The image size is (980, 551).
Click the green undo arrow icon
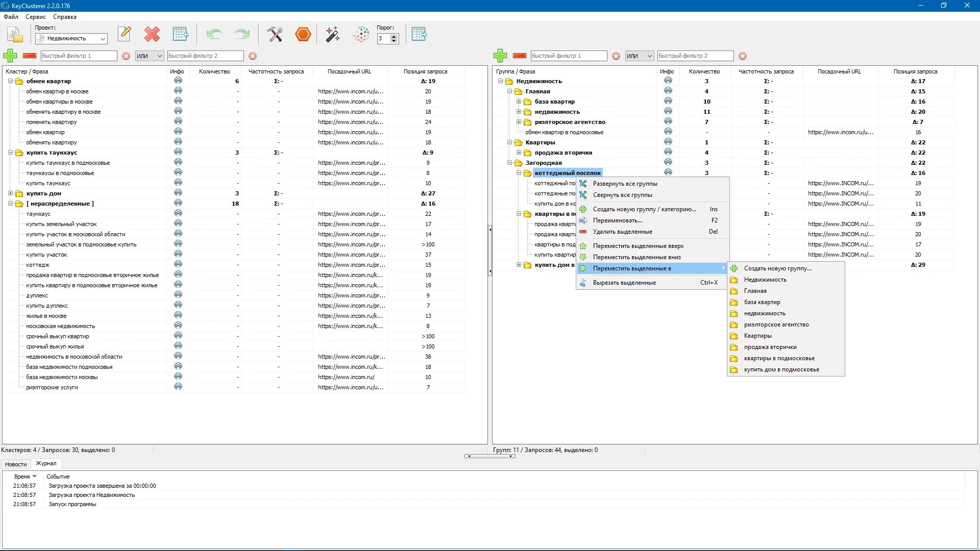click(214, 34)
